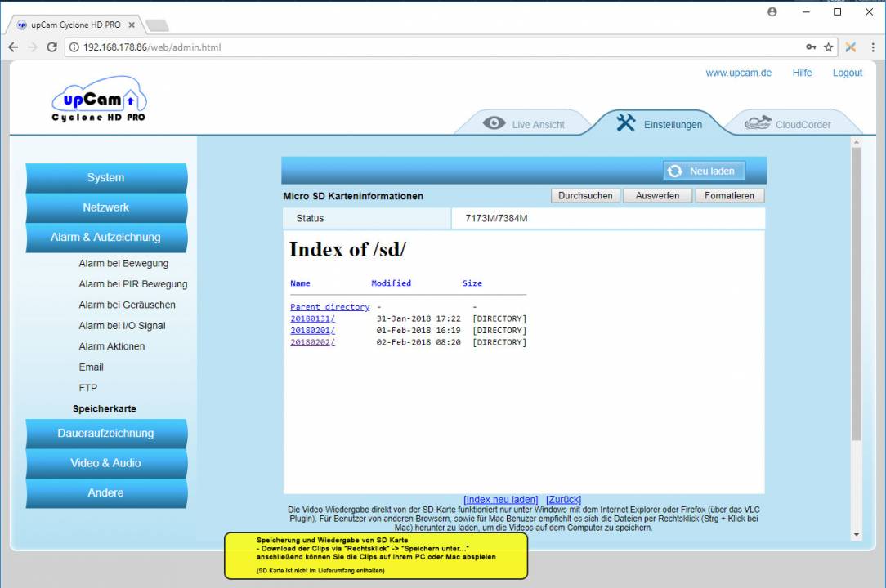The width and height of the screenshot is (886, 588).
Task: Select Alarm bei I/O Signal
Action: click(x=122, y=326)
